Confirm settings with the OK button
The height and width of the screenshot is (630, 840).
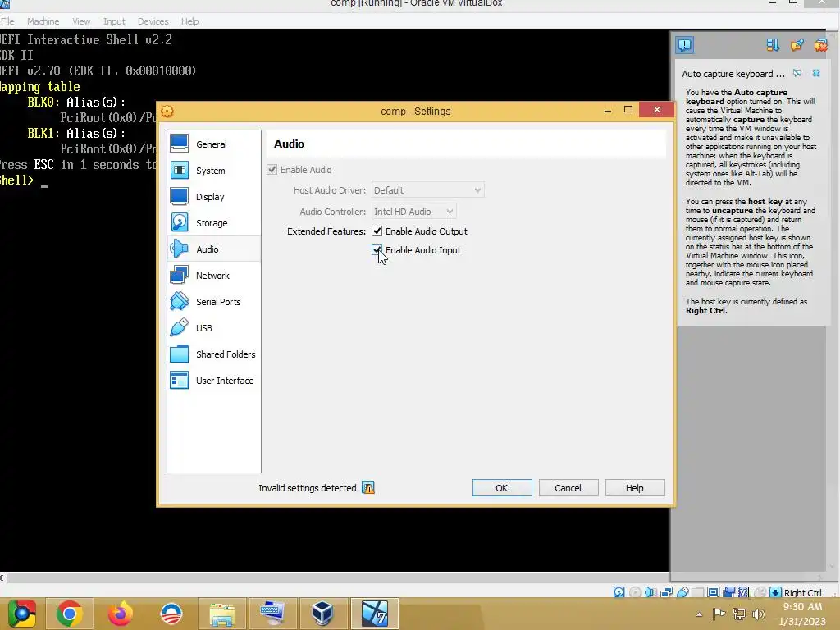pos(502,488)
